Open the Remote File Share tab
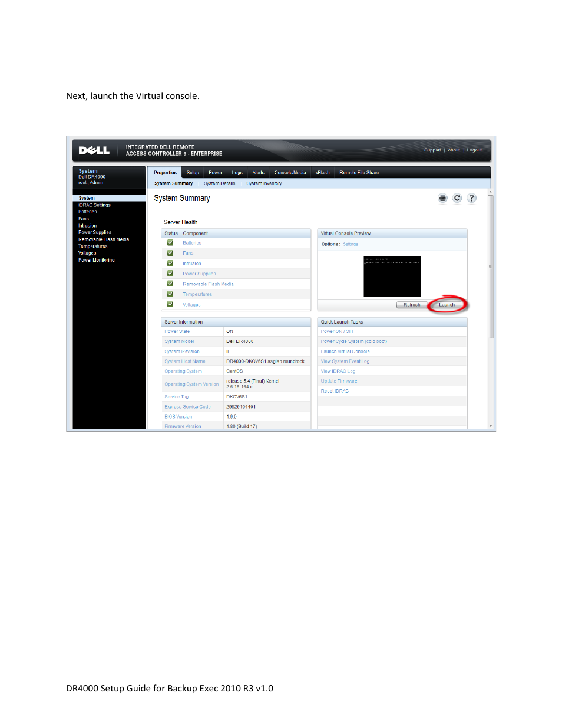This screenshot has width=562, height=728. (359, 173)
